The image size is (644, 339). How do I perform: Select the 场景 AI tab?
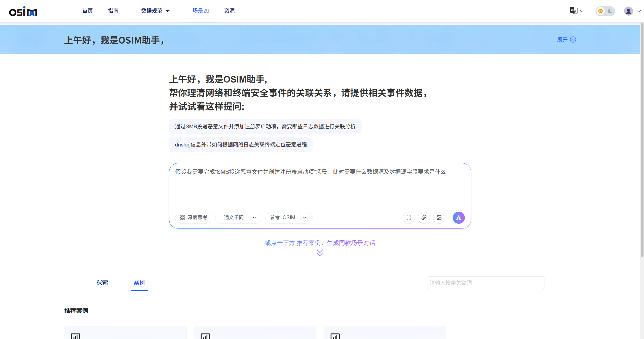pyautogui.click(x=201, y=11)
